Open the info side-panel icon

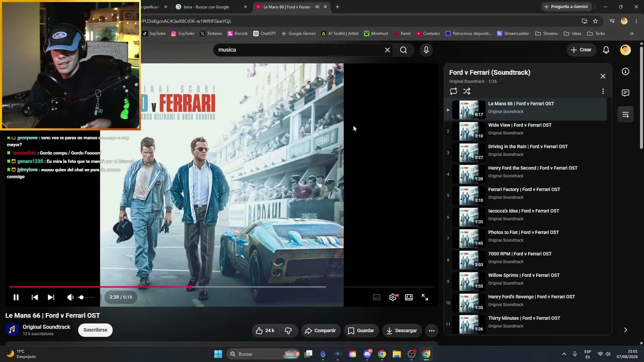coord(625,71)
